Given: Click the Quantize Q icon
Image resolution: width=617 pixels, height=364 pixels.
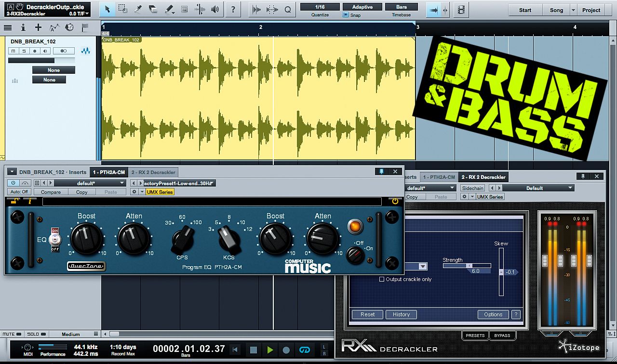Looking at the screenshot, I should pos(288,9).
